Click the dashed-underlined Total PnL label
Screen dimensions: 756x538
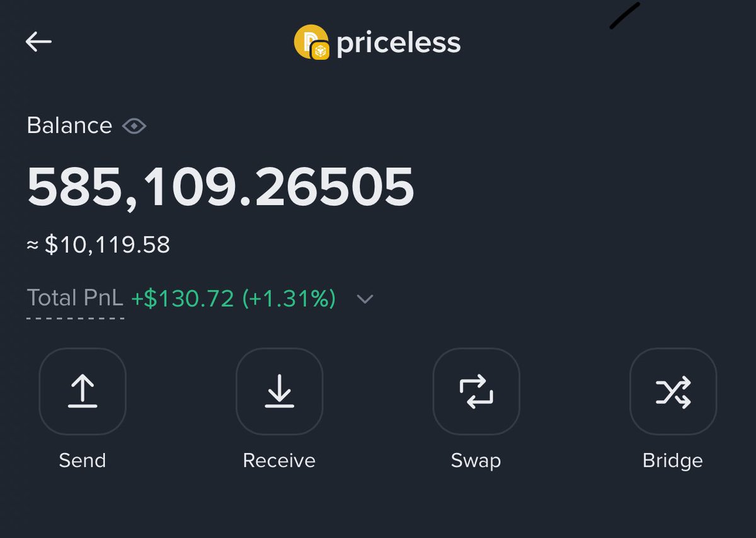coord(75,299)
